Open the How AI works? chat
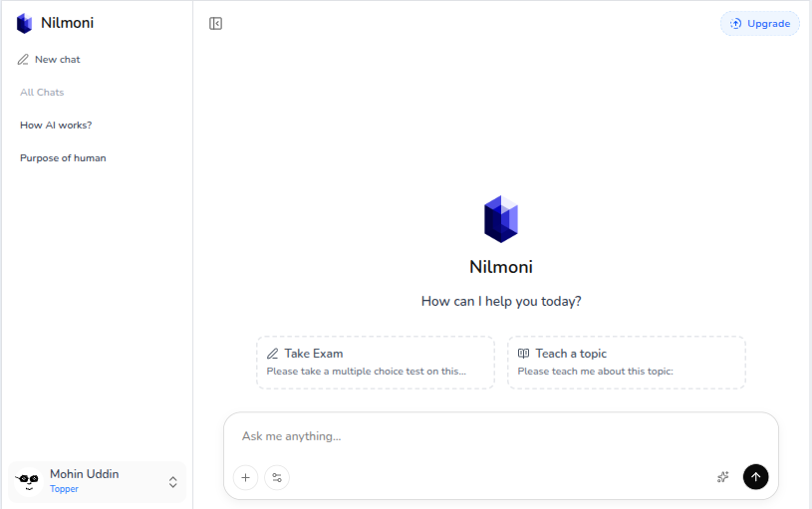 [56, 126]
